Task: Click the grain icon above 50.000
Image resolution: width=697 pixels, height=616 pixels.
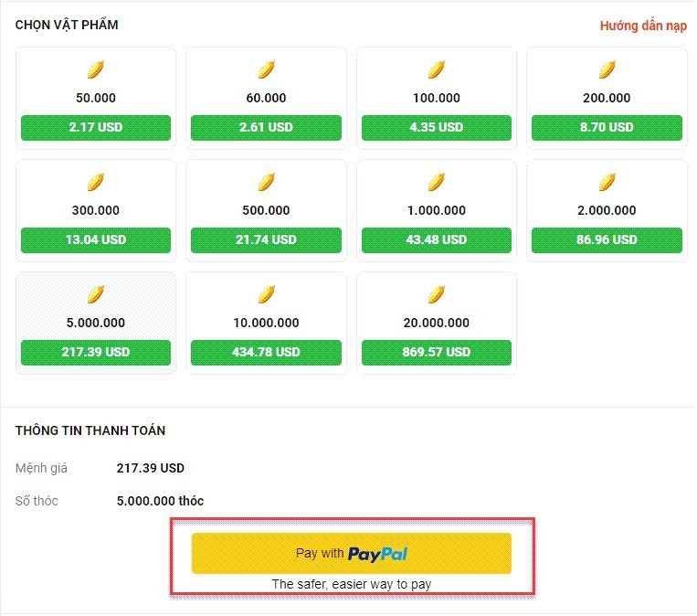Action: click(96, 69)
